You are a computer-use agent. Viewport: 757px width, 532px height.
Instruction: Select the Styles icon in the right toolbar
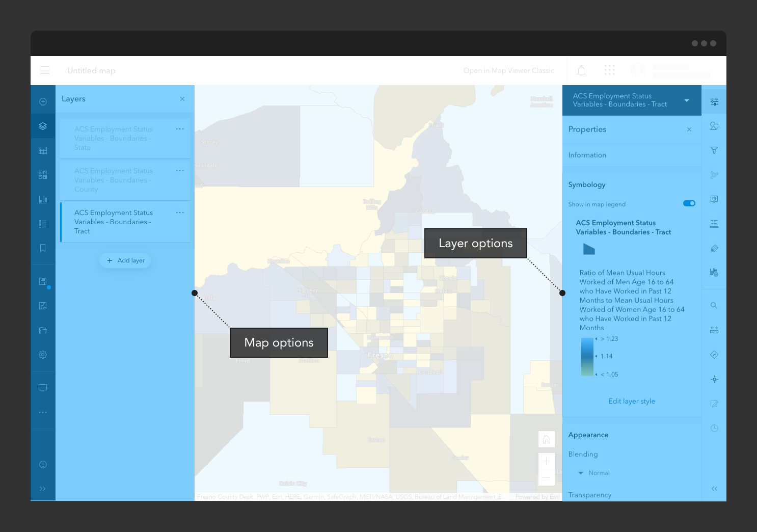click(x=714, y=126)
